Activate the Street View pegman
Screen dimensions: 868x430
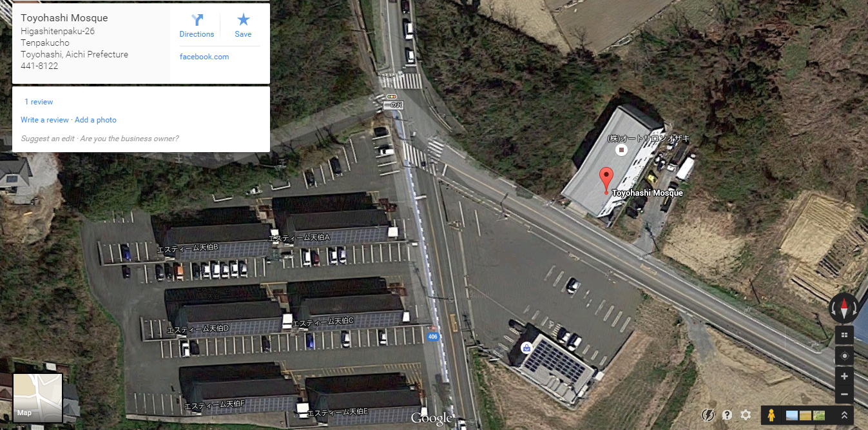[771, 415]
